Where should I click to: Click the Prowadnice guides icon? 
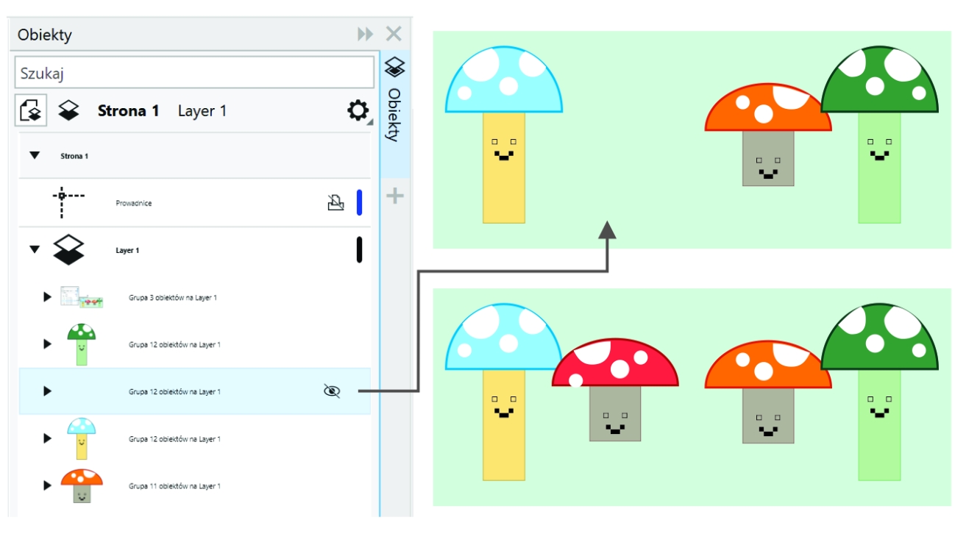[x=68, y=203]
